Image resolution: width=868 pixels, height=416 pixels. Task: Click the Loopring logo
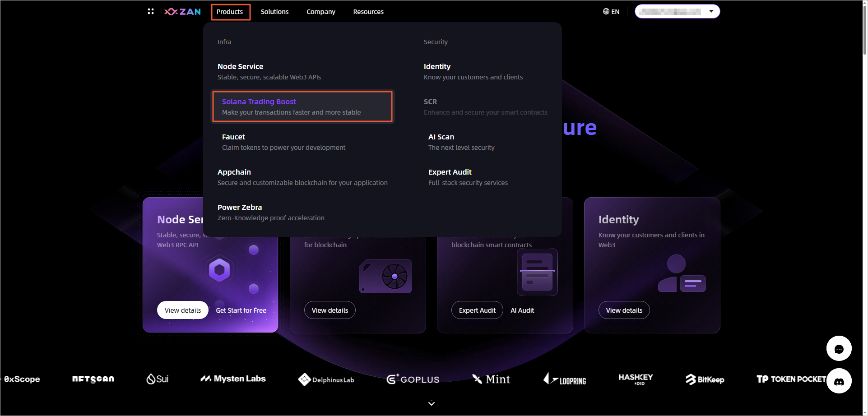[565, 379]
